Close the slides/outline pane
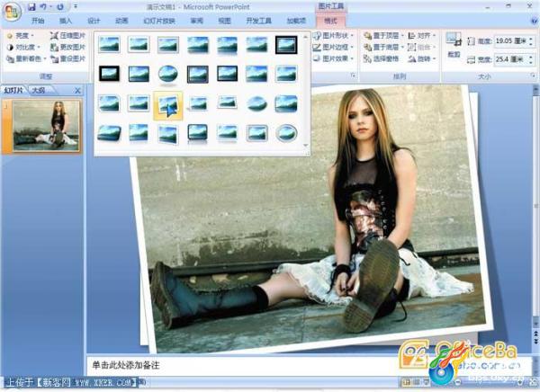 tap(77, 91)
